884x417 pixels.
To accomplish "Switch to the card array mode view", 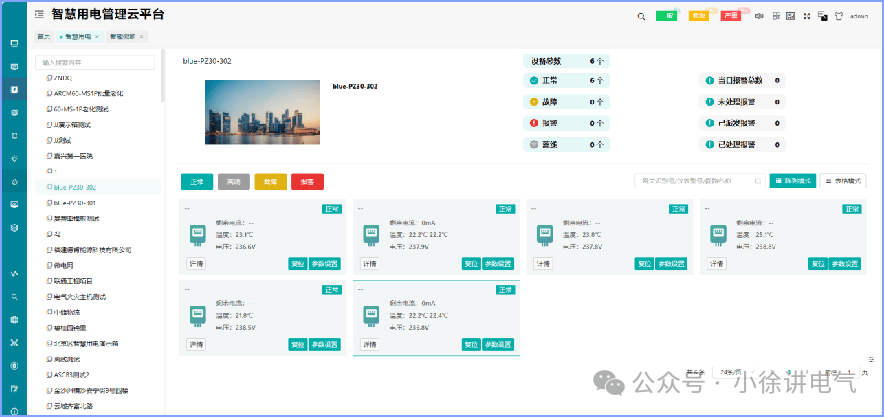I will coord(792,181).
